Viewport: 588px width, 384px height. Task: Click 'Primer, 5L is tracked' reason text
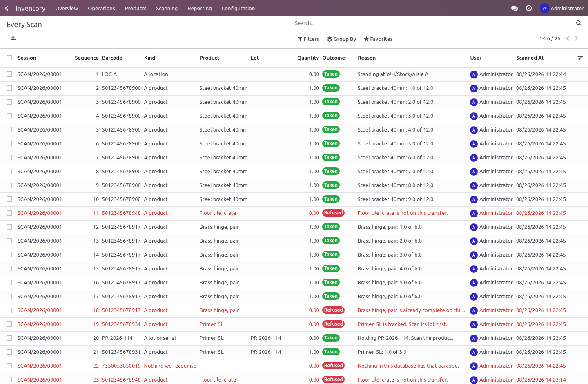(402, 324)
